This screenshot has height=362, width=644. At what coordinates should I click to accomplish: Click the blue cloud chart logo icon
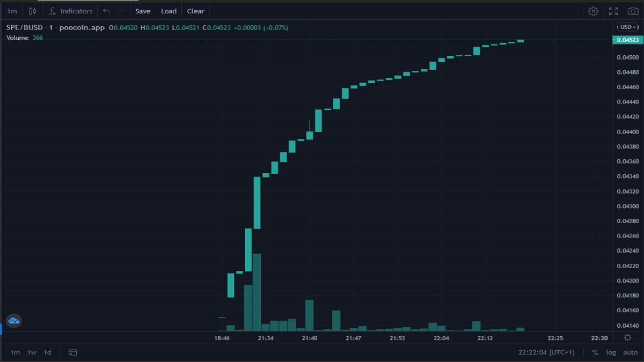tap(13, 321)
